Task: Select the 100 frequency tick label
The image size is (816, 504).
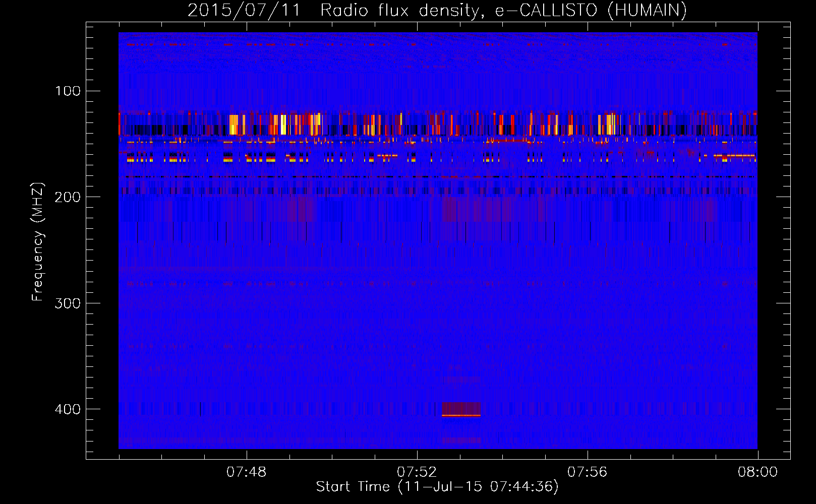Action: [68, 91]
